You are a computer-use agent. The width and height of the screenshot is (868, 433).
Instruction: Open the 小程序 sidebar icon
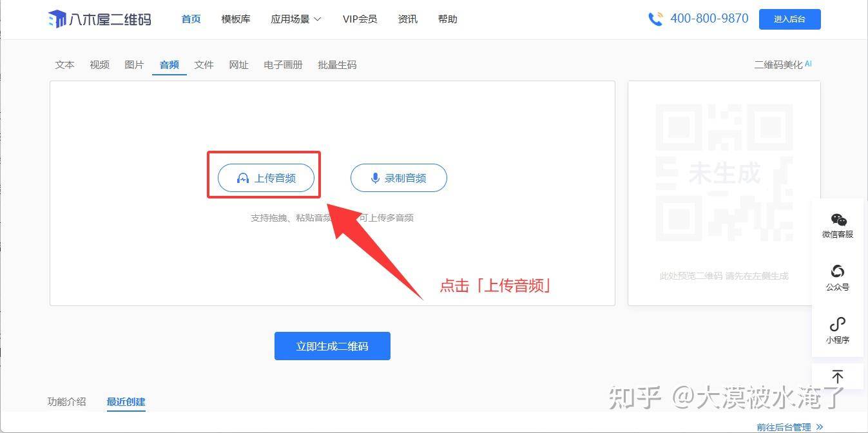point(838,323)
